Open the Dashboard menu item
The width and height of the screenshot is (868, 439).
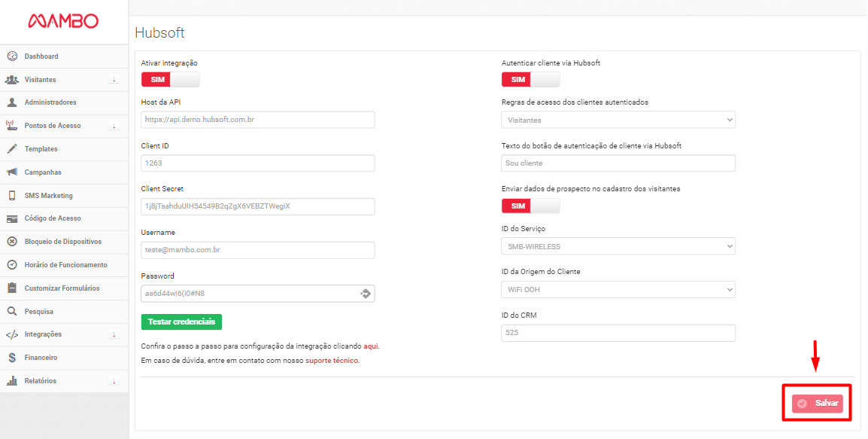tap(64, 56)
